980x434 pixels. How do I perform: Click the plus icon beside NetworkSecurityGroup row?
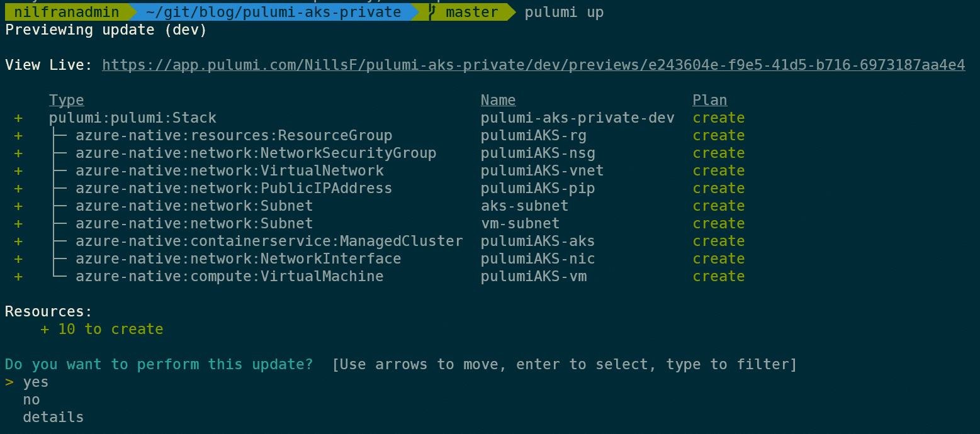point(18,153)
